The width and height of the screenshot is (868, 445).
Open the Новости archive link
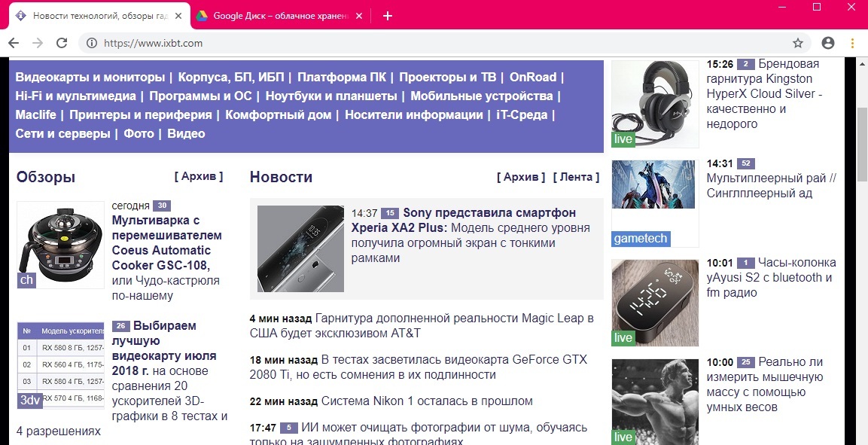tap(521, 177)
